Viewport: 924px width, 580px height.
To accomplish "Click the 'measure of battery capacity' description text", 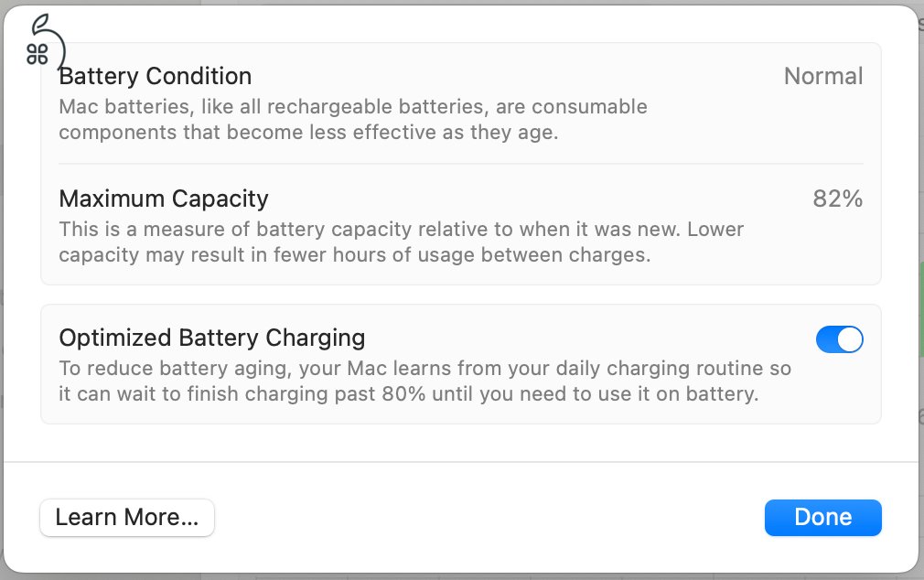I will [401, 229].
